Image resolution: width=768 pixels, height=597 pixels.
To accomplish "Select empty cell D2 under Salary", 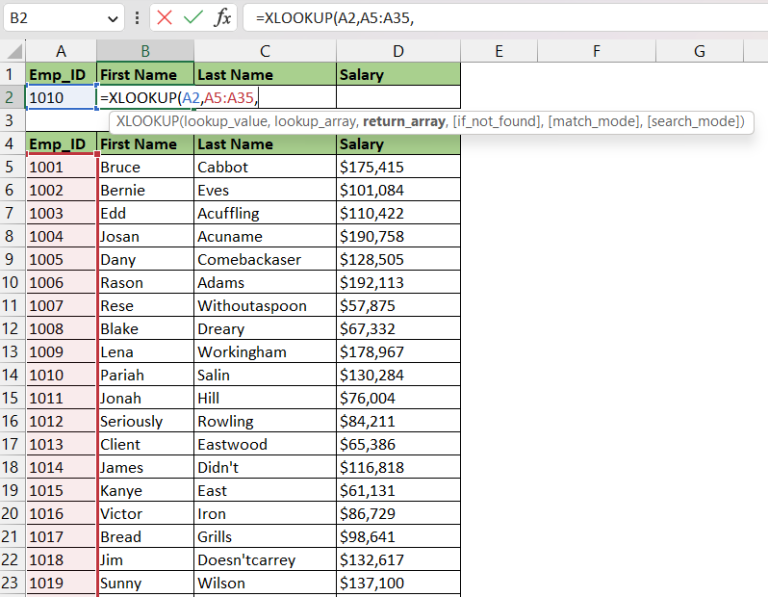I will pyautogui.click(x=398, y=97).
